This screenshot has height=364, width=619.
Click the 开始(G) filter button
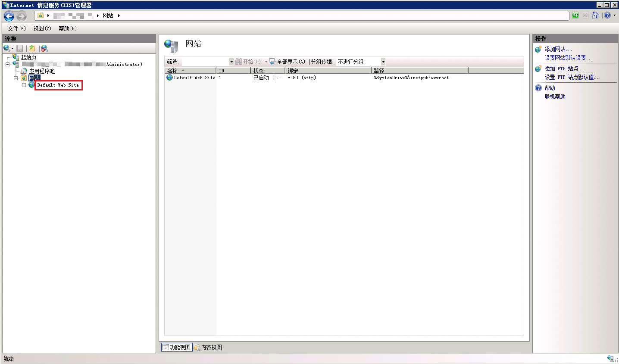[x=248, y=62]
